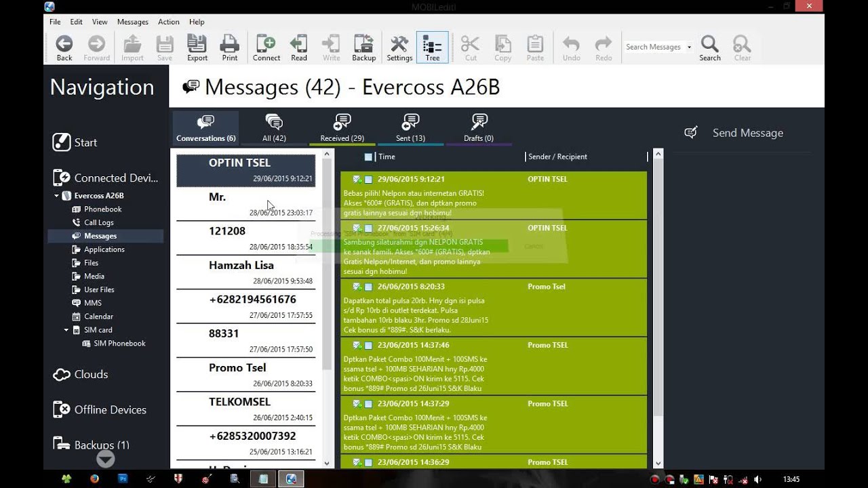Toggle the Tree view button
868x488 pixels.
[432, 47]
